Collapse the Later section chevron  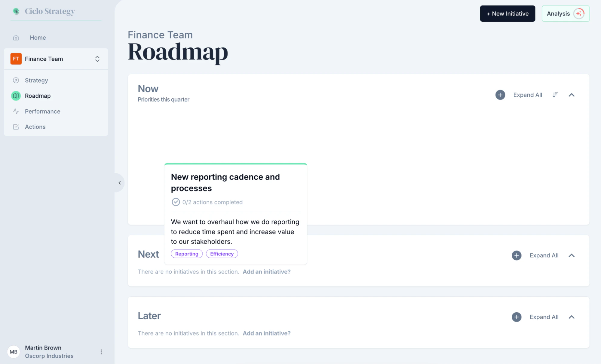coord(572,317)
